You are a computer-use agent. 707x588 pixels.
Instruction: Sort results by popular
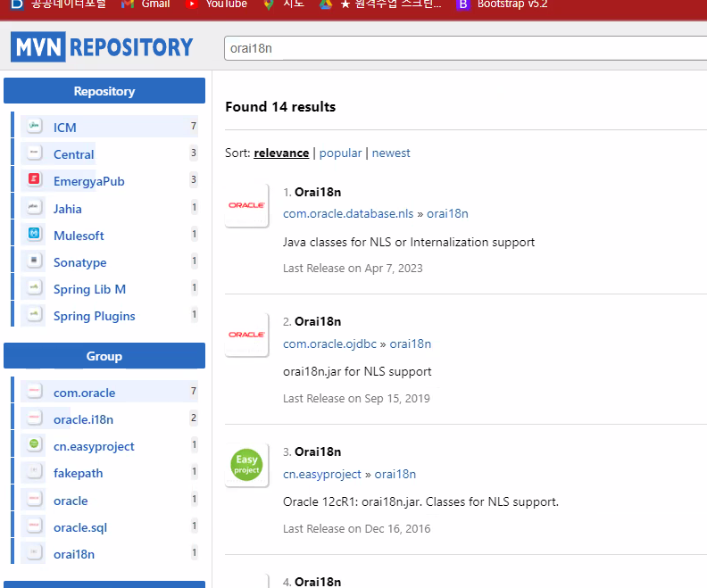pos(340,153)
